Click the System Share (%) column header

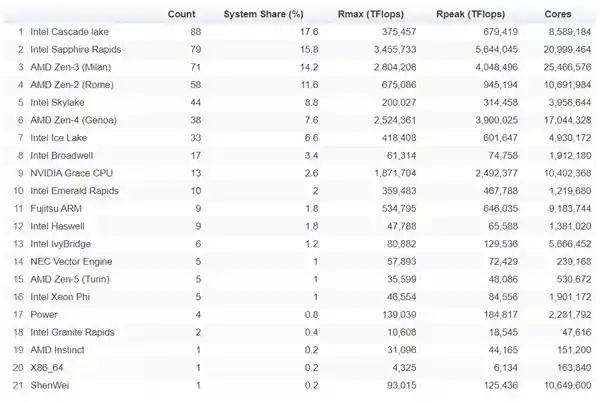[x=263, y=14]
